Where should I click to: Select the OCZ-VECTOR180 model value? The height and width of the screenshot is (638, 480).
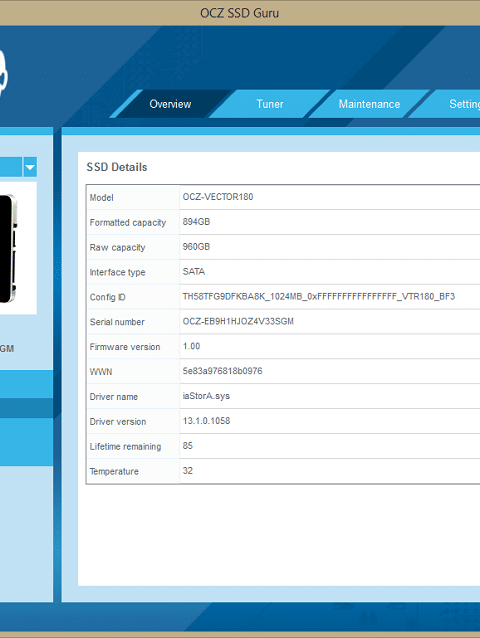pyautogui.click(x=218, y=197)
